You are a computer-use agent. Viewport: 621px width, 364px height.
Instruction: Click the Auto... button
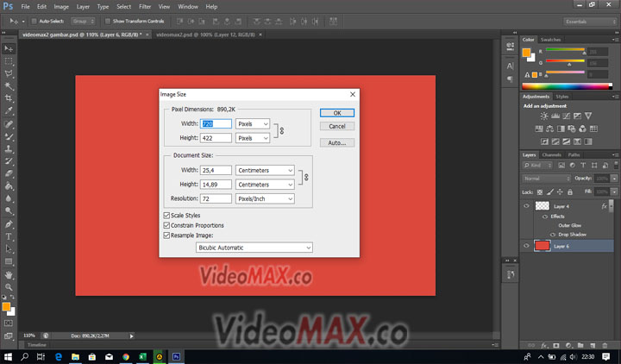pos(337,142)
